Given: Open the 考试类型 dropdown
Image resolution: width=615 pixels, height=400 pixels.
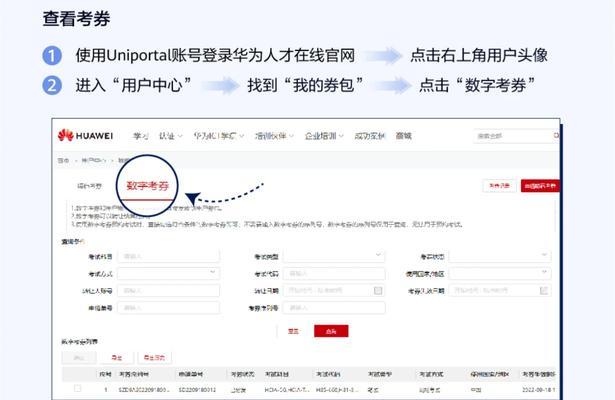Looking at the screenshot, I should (x=334, y=256).
